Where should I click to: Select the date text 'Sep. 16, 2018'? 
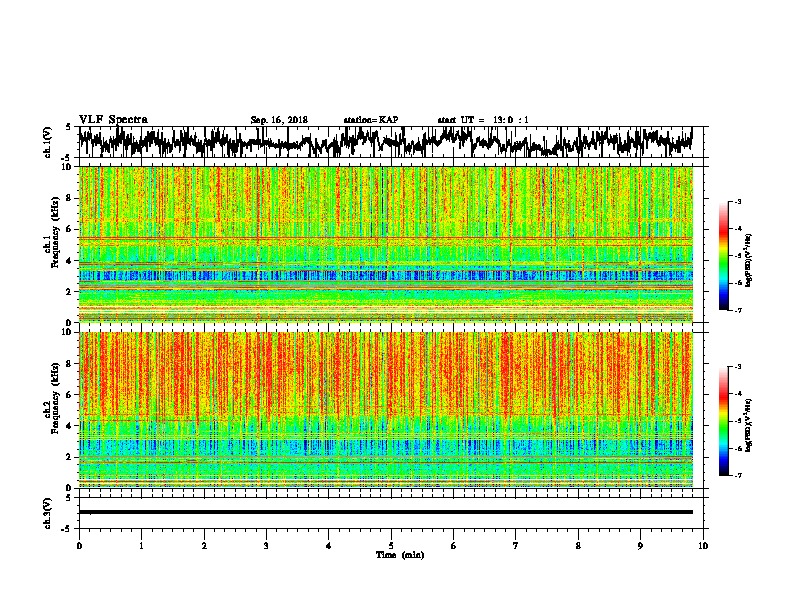(x=279, y=120)
